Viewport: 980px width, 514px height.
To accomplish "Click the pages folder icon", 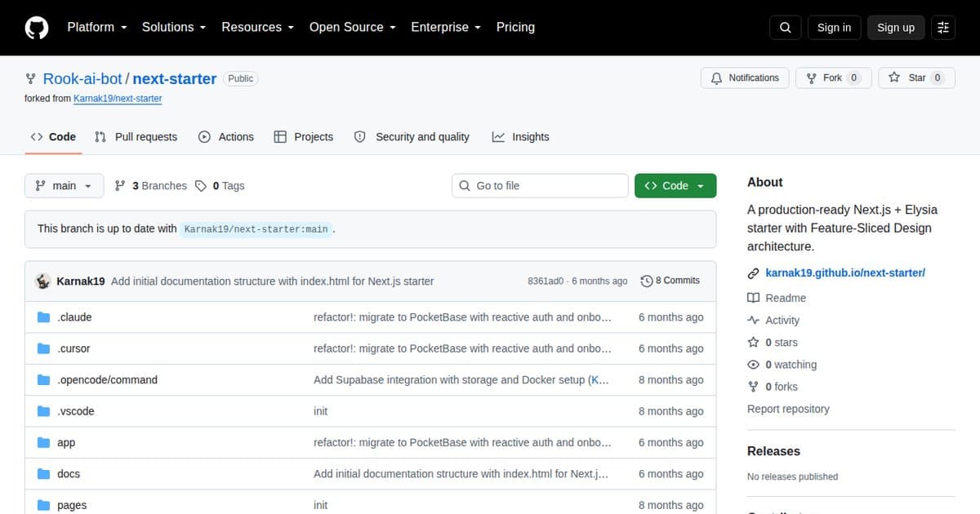I will tap(44, 506).
